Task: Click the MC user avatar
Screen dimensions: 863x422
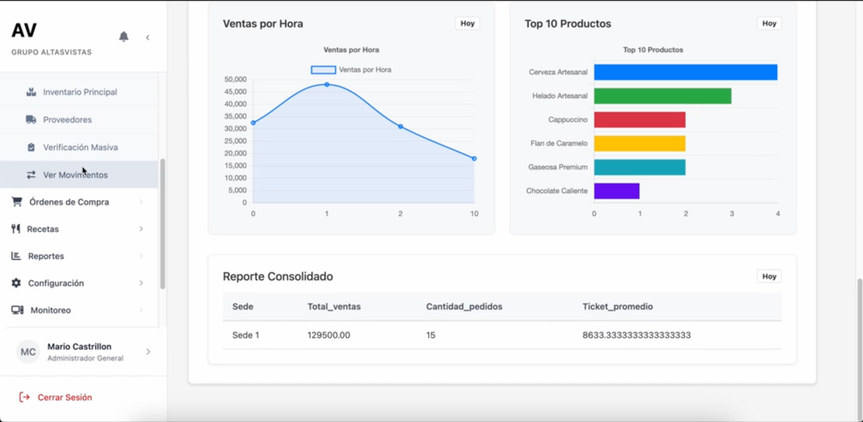Action: tap(29, 352)
